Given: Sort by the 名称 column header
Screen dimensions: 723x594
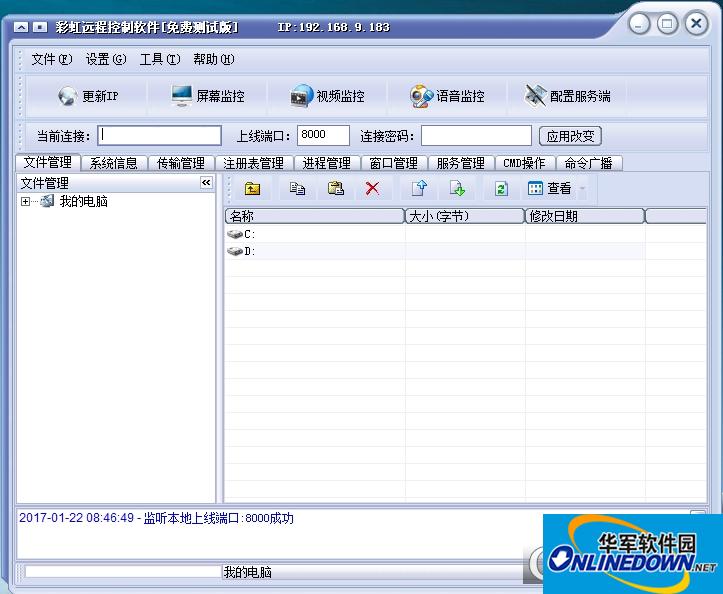Looking at the screenshot, I should (314, 216).
